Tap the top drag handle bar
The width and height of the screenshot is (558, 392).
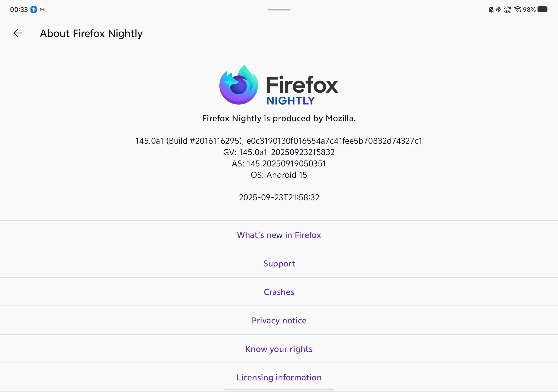tap(279, 10)
